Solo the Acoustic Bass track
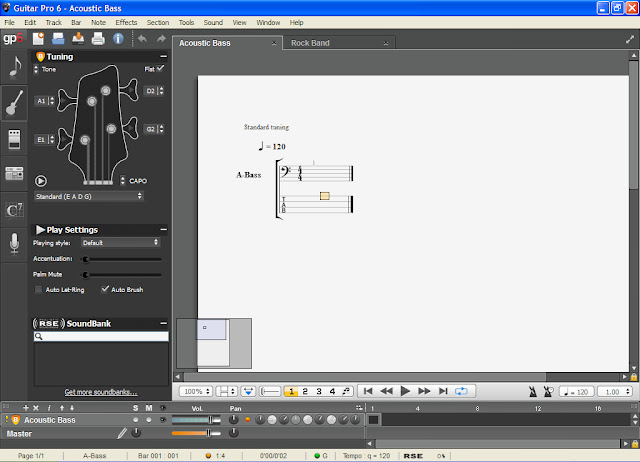640x462 pixels. click(x=136, y=420)
